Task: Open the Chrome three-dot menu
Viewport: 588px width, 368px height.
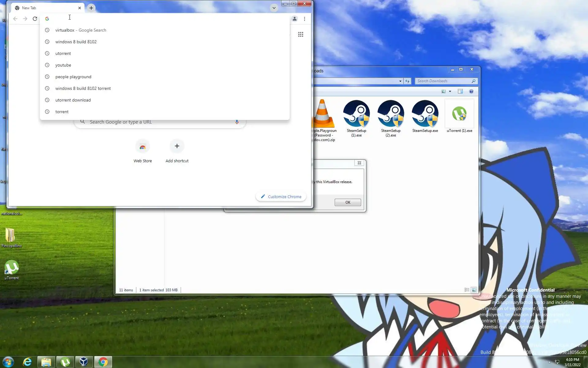Action: tap(304, 19)
